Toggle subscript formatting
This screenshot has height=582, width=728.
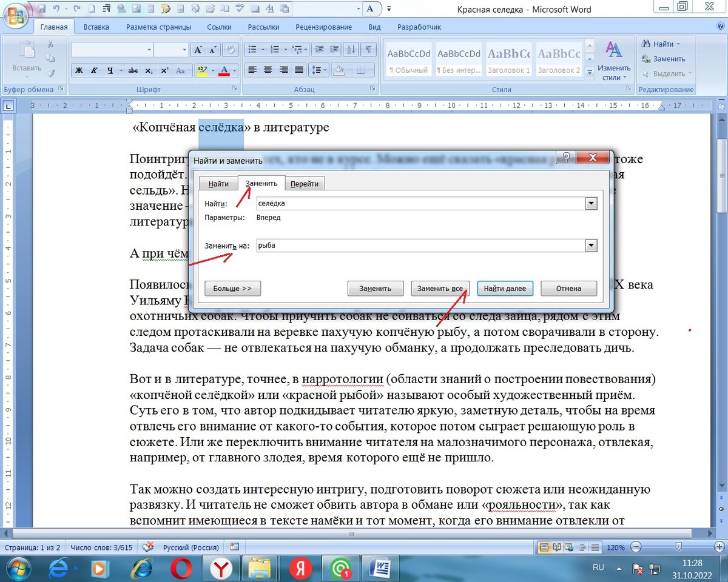(149, 70)
